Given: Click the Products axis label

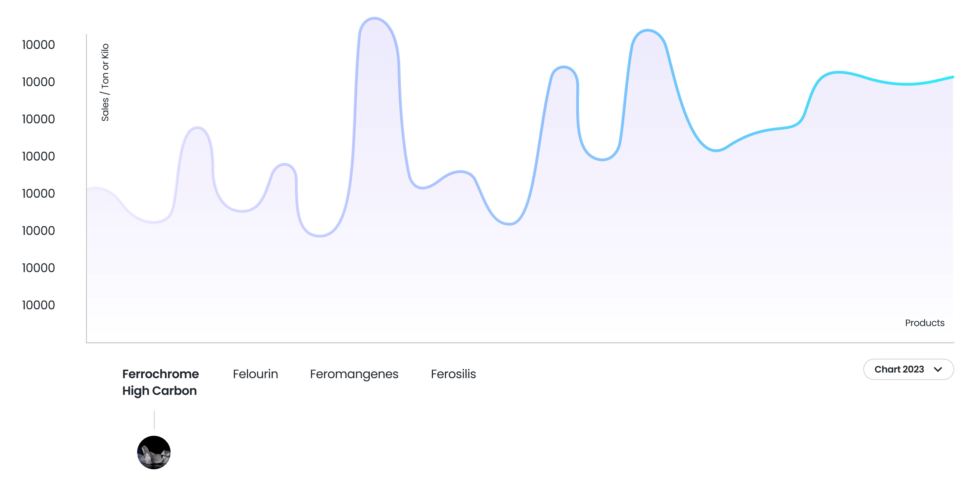Looking at the screenshot, I should [x=925, y=323].
